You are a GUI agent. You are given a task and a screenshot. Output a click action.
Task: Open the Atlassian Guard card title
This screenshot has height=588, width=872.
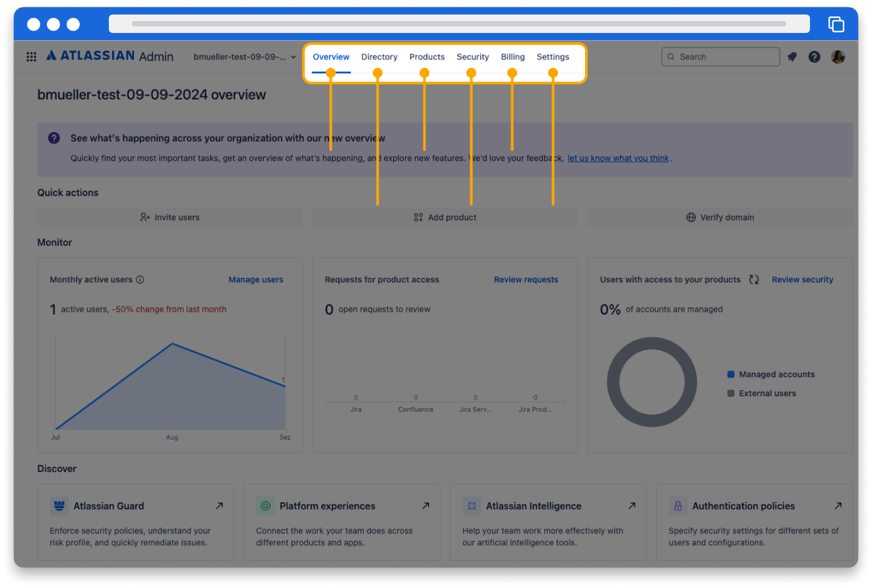(x=109, y=506)
